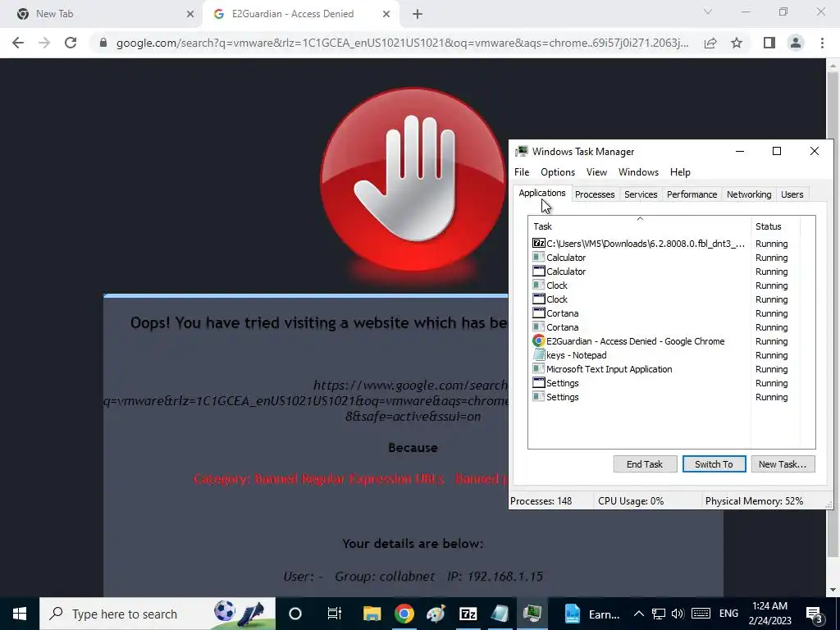The width and height of the screenshot is (840, 630).
Task: Open the notification center icon
Action: [x=815, y=614]
